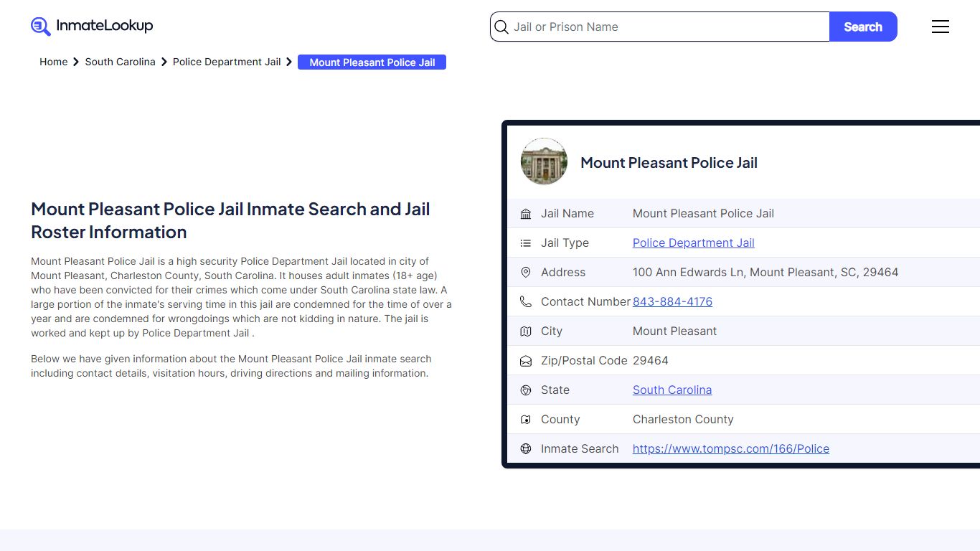Open the Police Department Jail type link
The width and height of the screenshot is (980, 551).
coord(693,243)
